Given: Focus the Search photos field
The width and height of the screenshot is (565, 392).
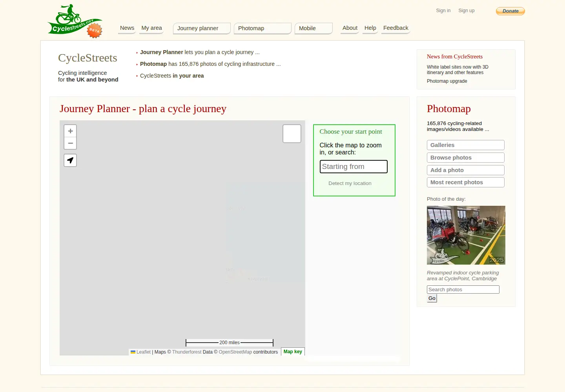Looking at the screenshot, I should coord(463,290).
